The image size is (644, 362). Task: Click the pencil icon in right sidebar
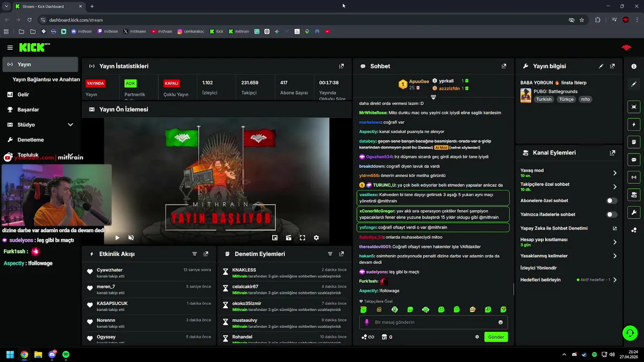point(634,84)
